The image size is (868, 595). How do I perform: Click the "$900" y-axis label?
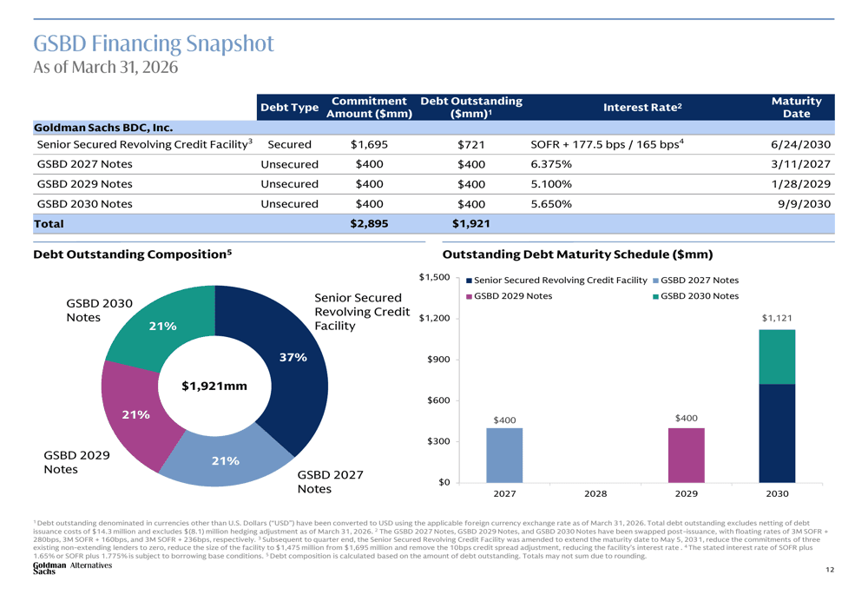click(x=438, y=359)
